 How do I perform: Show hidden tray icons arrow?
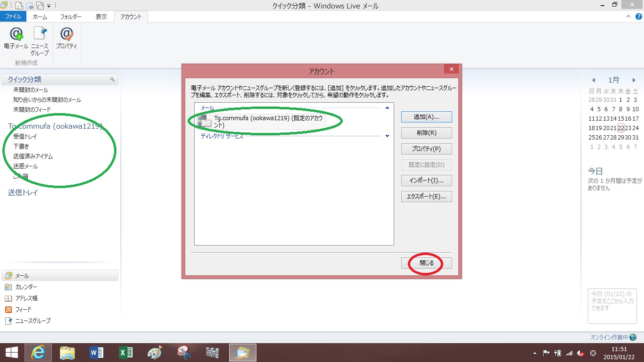point(535,353)
